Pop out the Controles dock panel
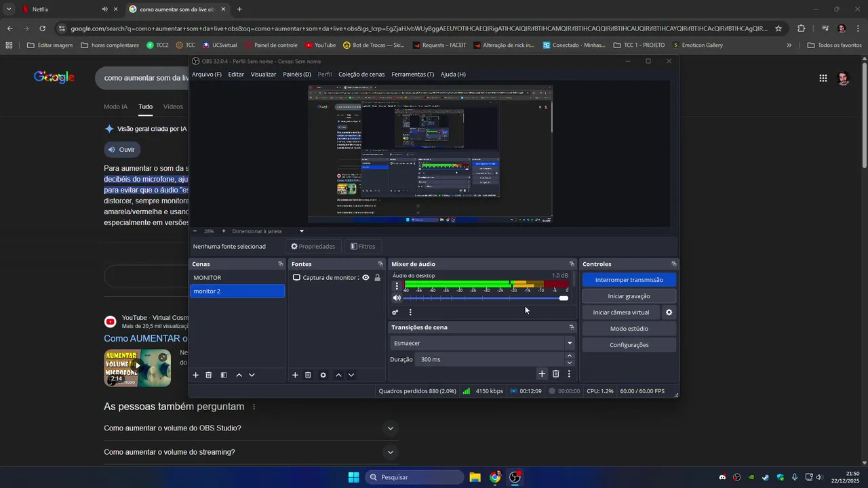868x488 pixels. click(x=674, y=264)
